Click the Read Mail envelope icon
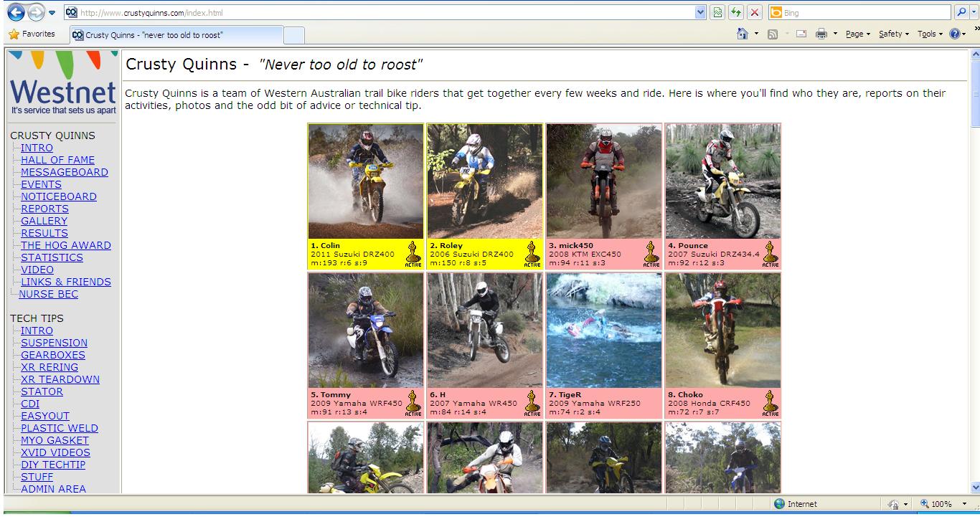The width and height of the screenshot is (980, 532). [801, 34]
